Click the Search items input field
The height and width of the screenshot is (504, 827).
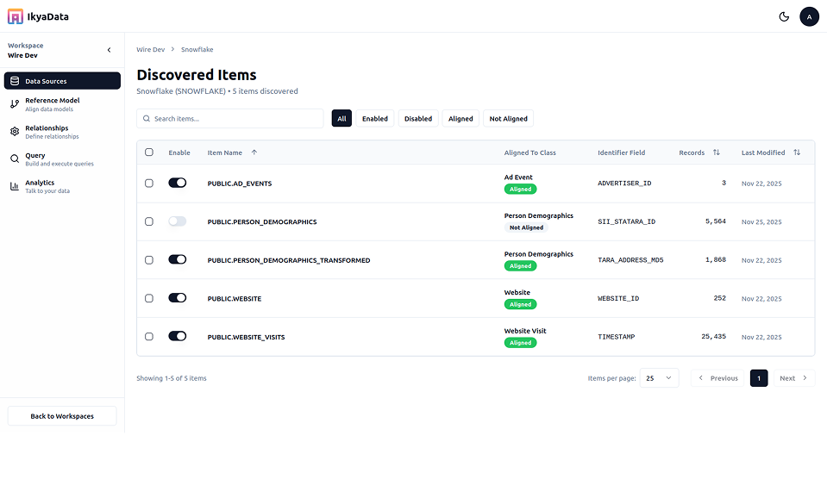pyautogui.click(x=231, y=119)
